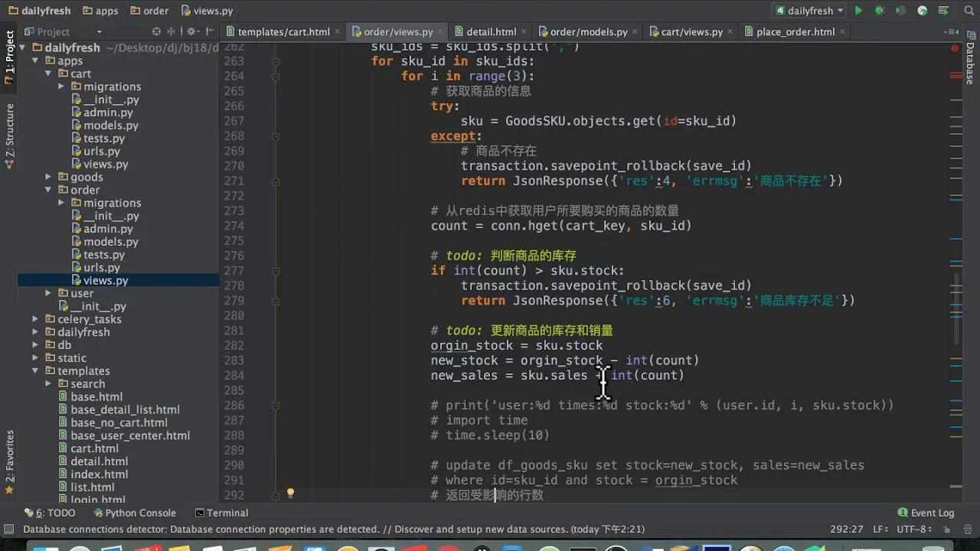
Task: Expand the search folder under templates
Action: pyautogui.click(x=48, y=383)
